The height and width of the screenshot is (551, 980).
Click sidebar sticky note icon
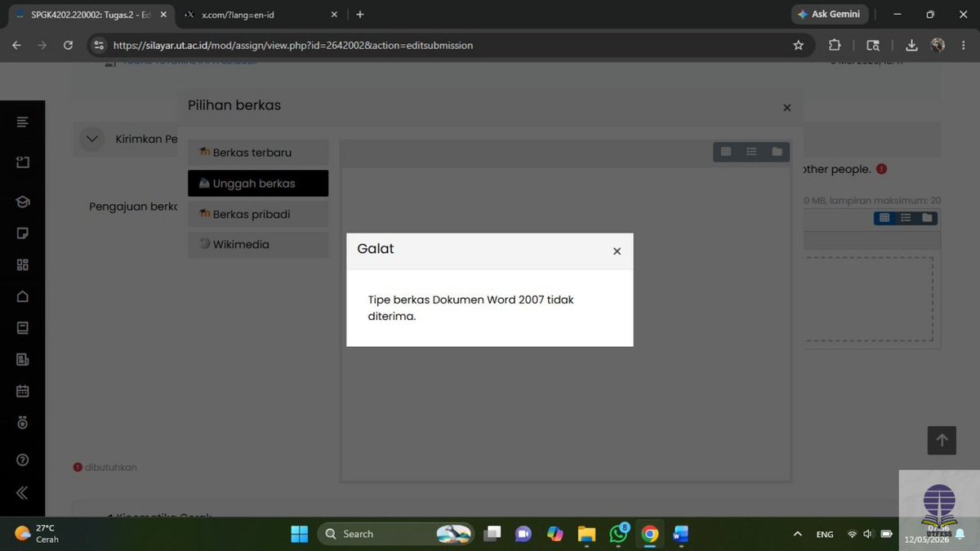point(22,233)
